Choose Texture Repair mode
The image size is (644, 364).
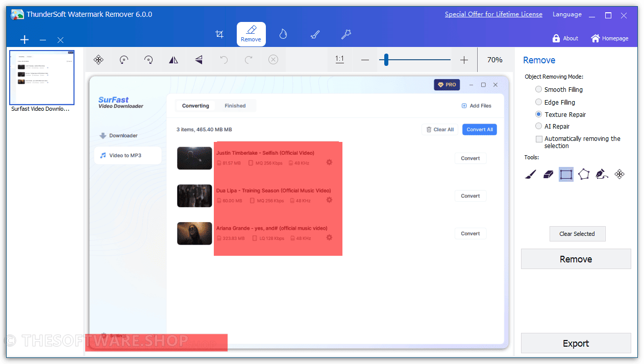(560, 114)
